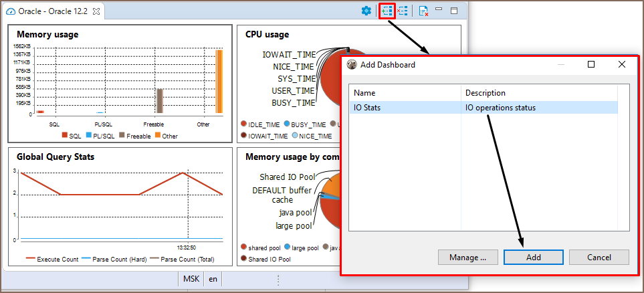This screenshot has height=293, width=644.
Task: Maximize the Add Dashboard dialog
Action: tap(591, 65)
